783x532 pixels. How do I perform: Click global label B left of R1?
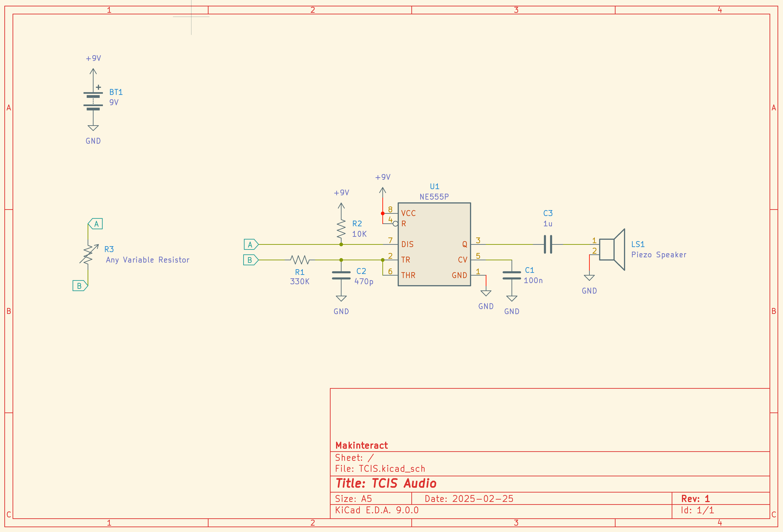tap(251, 260)
